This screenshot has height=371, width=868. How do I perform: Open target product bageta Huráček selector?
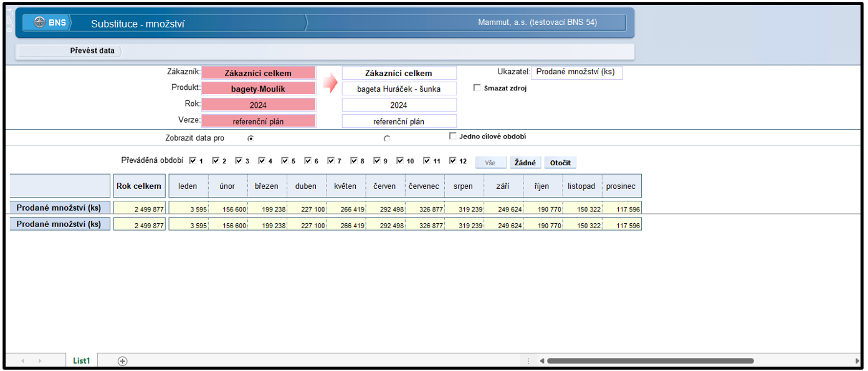pyautogui.click(x=399, y=89)
